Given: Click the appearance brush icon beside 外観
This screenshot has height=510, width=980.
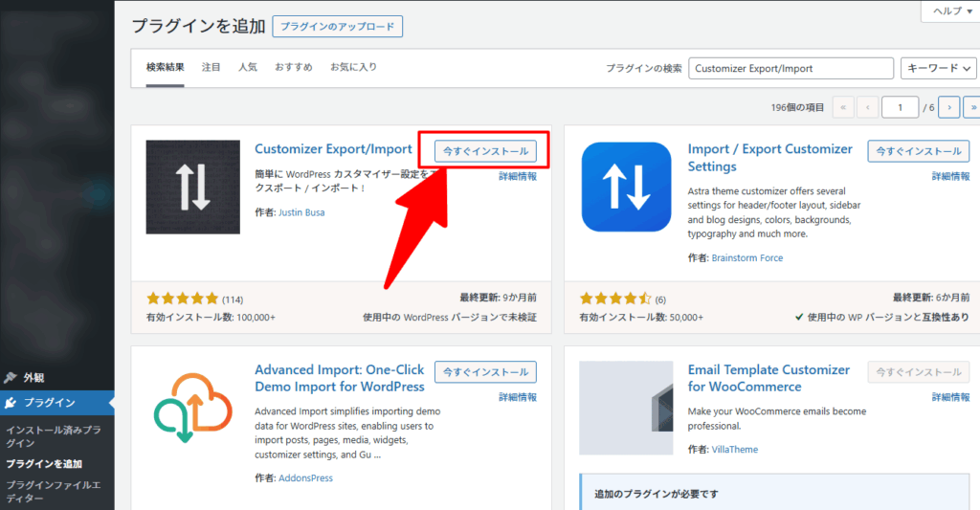Looking at the screenshot, I should coord(11,377).
